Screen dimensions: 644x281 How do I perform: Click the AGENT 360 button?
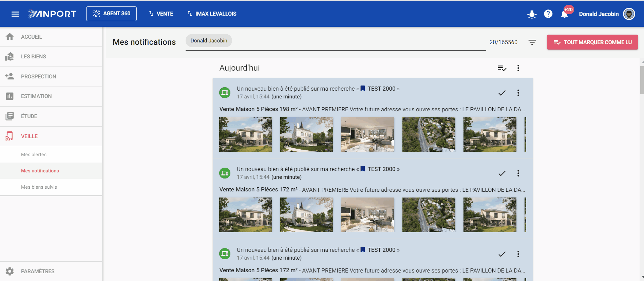[x=111, y=14]
